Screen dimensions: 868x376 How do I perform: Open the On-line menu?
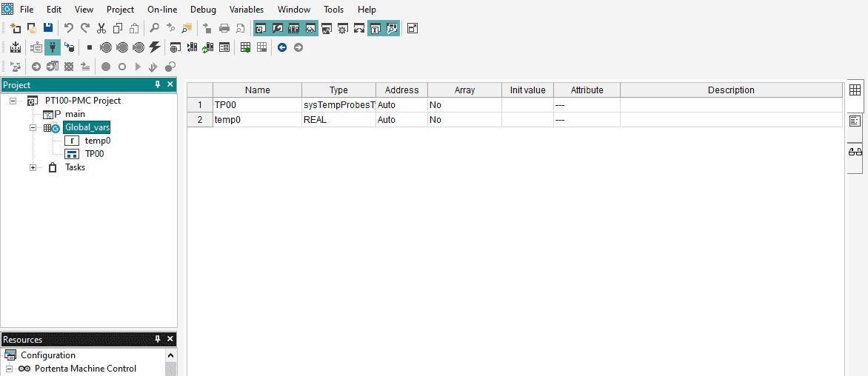pos(162,10)
